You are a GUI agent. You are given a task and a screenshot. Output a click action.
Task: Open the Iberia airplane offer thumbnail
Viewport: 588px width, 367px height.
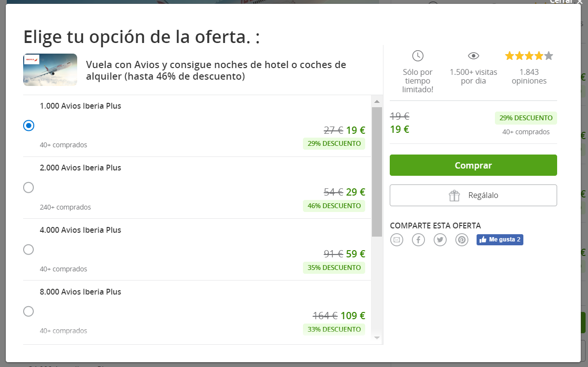click(x=50, y=70)
